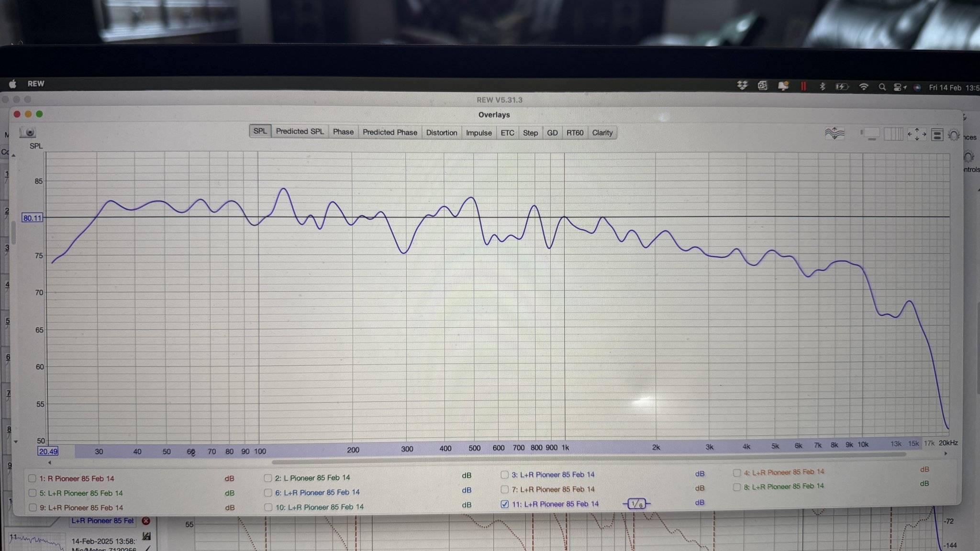This screenshot has width=980, height=551.
Task: Toggle the legend panel icon
Action: click(x=937, y=135)
